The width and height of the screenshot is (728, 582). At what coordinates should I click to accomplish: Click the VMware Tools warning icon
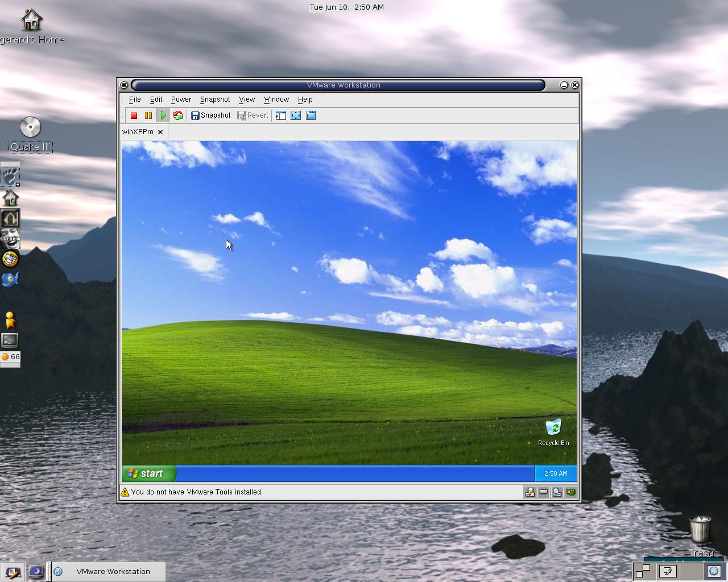[125, 492]
